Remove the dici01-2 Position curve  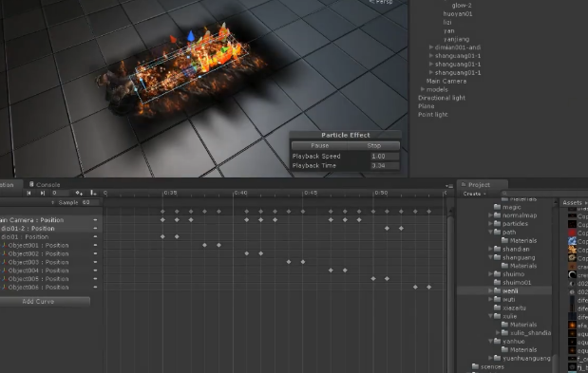tap(95, 229)
